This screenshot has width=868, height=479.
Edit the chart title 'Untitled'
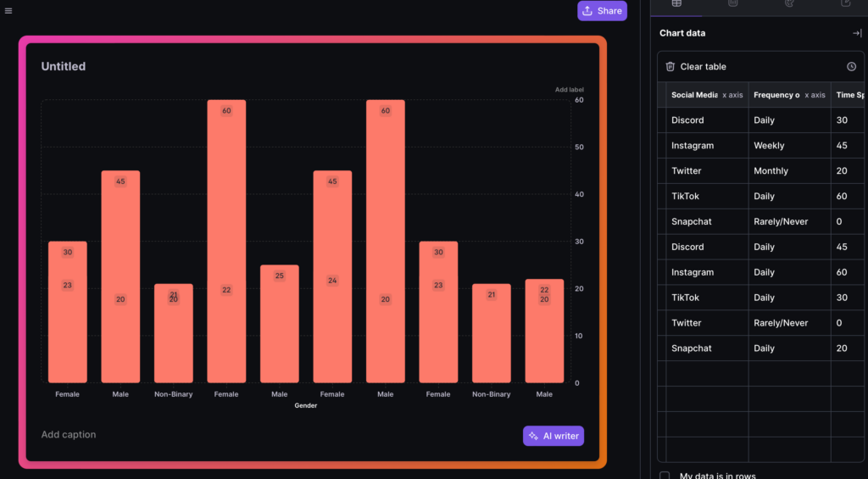point(64,66)
